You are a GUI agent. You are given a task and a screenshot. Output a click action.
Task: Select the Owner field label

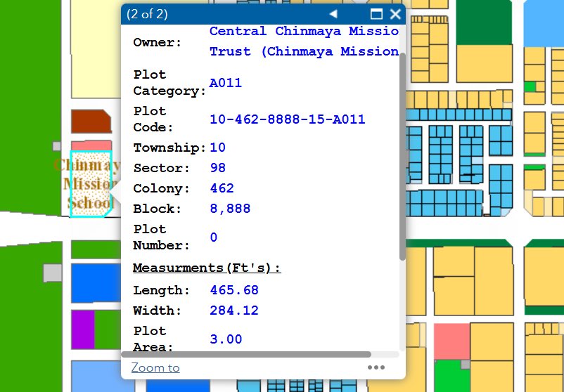pyautogui.click(x=158, y=42)
